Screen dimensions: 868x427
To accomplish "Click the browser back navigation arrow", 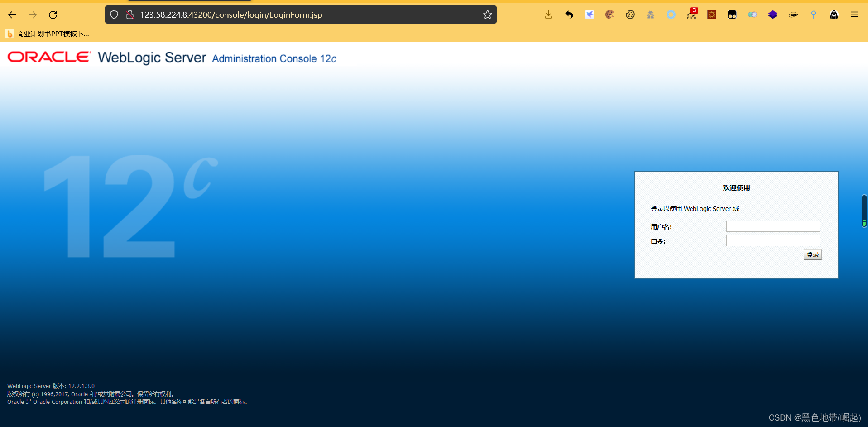I will [12, 14].
